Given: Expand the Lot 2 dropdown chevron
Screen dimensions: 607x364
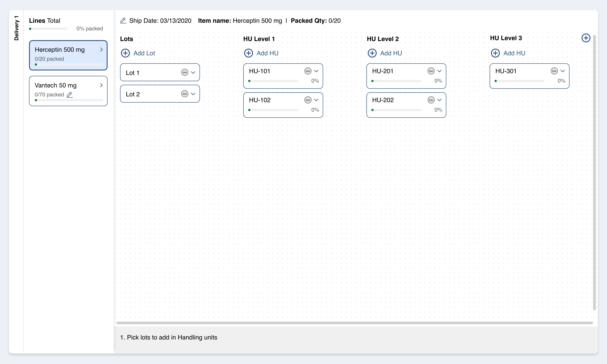Looking at the screenshot, I should point(193,94).
